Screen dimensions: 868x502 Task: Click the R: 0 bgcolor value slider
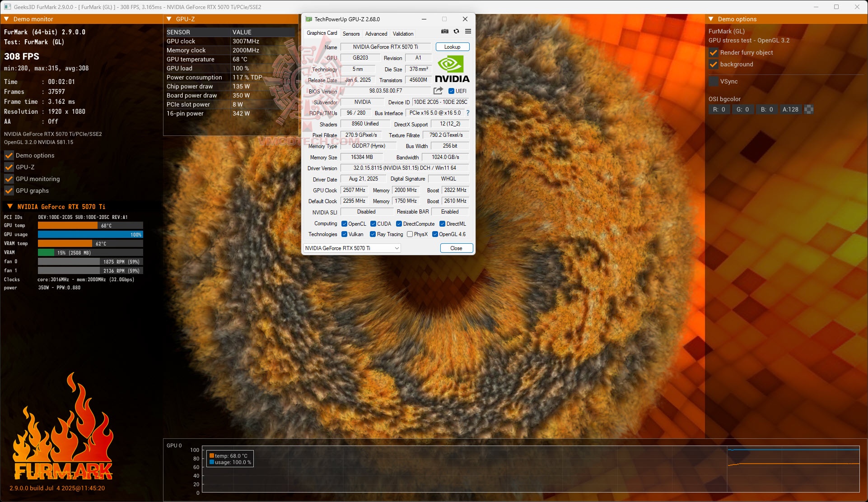pos(719,109)
